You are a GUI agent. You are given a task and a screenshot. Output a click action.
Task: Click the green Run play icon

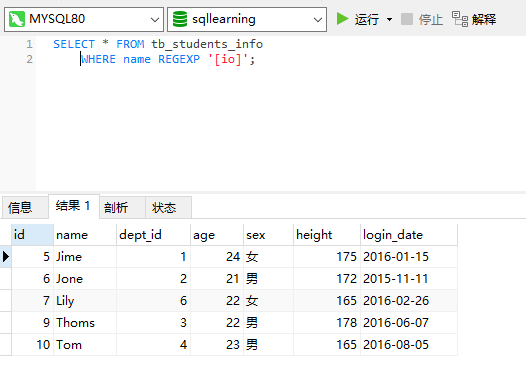pos(343,19)
